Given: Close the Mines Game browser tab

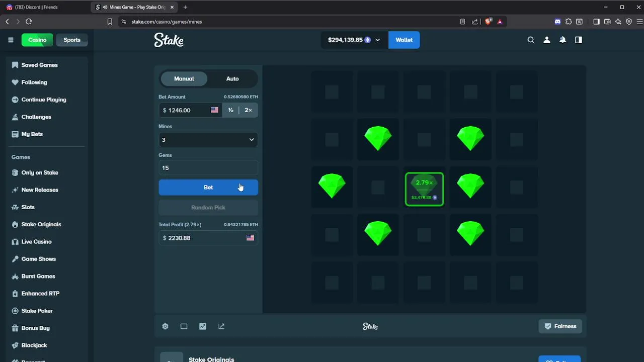Looking at the screenshot, I should (x=172, y=7).
